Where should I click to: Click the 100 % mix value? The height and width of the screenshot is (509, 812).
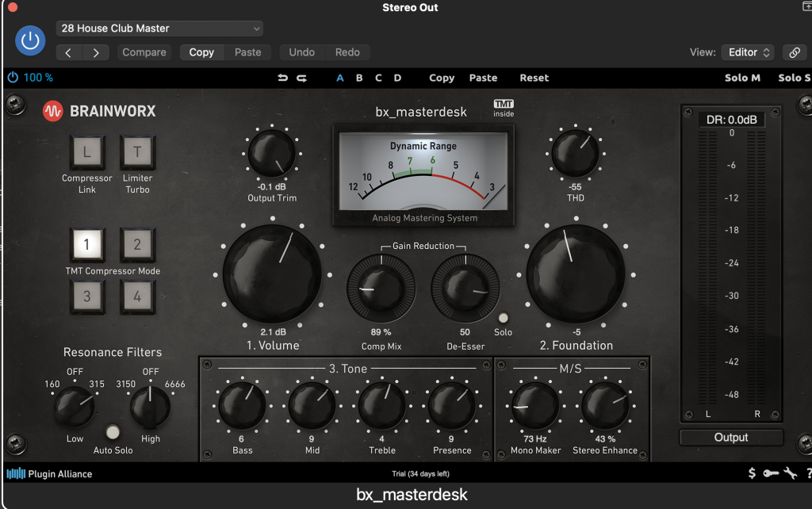38,78
